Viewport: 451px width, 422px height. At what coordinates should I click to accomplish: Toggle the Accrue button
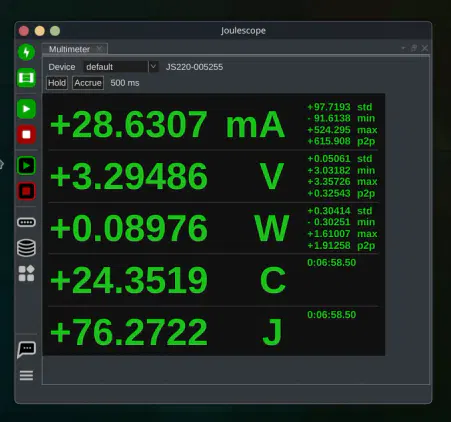click(x=88, y=83)
